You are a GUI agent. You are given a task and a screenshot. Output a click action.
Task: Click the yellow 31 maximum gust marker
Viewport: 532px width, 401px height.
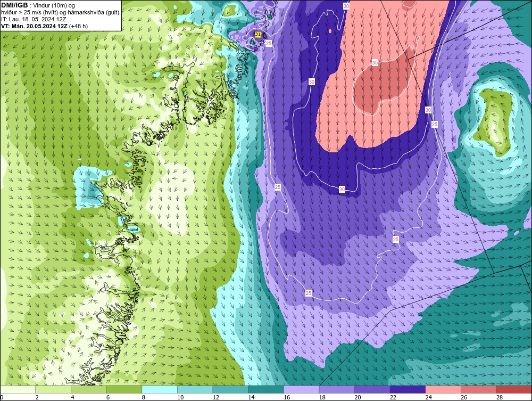258,34
